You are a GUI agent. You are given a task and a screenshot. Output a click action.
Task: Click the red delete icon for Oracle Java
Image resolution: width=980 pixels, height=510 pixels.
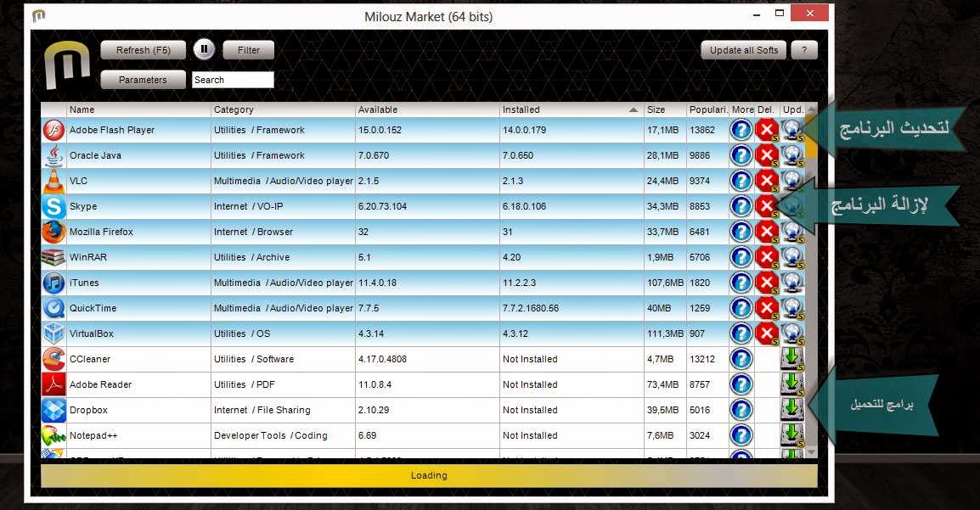point(767,155)
